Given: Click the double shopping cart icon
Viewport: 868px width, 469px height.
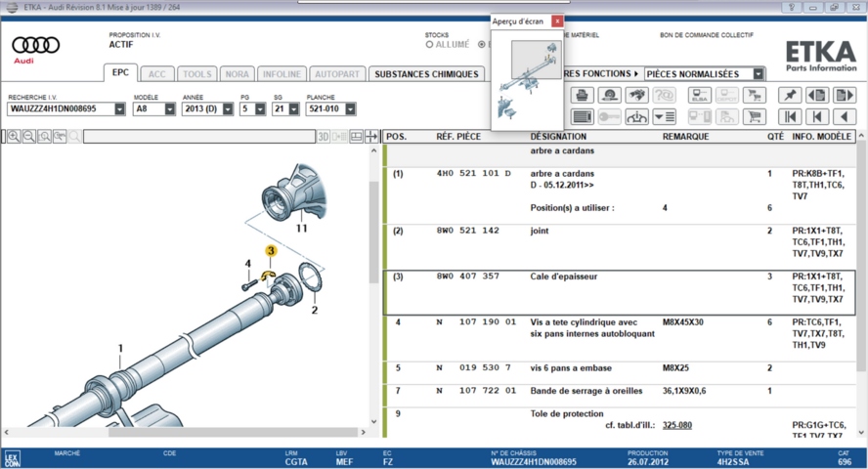Looking at the screenshot, I should point(754,95).
